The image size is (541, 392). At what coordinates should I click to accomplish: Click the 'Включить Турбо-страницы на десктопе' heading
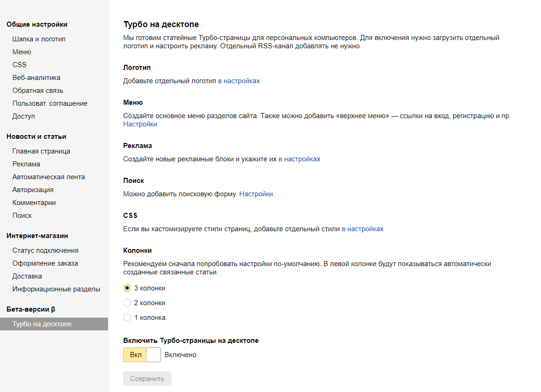pyautogui.click(x=191, y=341)
